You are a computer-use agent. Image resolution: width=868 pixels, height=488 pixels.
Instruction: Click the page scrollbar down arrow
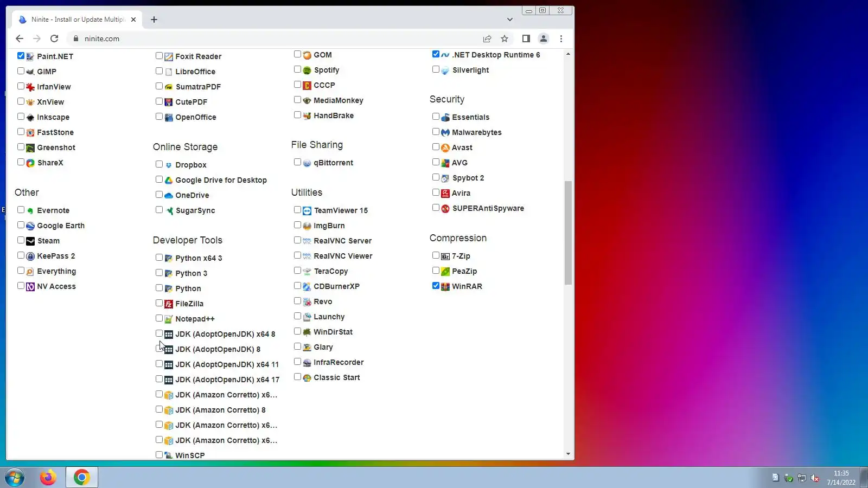[568, 454]
